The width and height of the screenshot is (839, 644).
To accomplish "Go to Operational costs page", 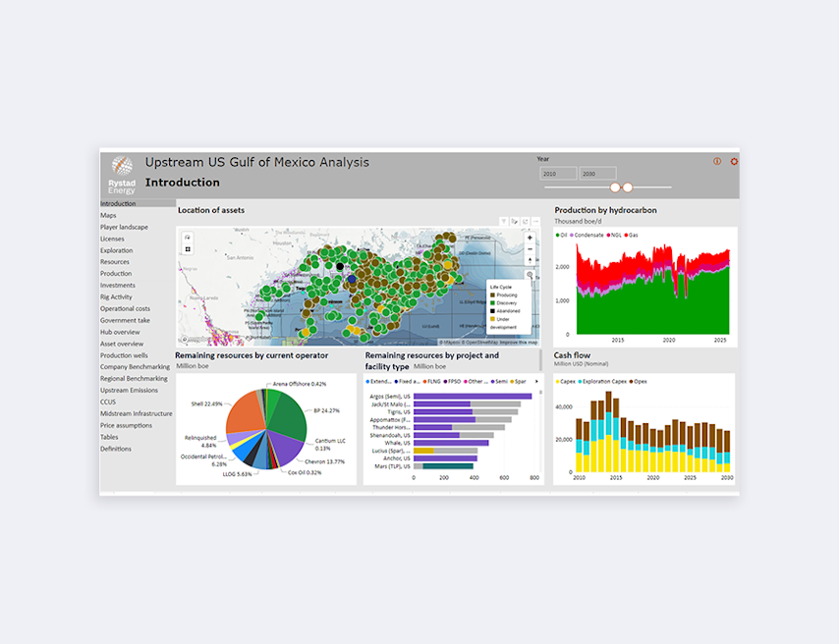I will (x=125, y=309).
